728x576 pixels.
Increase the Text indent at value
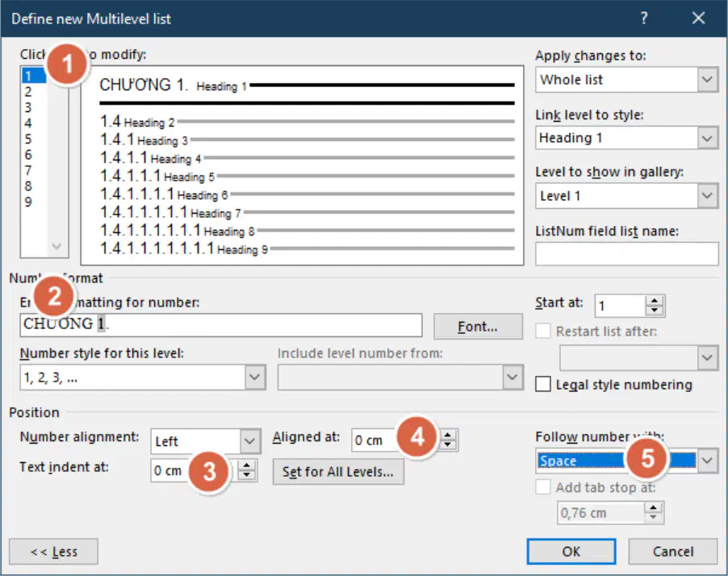pyautogui.click(x=247, y=465)
